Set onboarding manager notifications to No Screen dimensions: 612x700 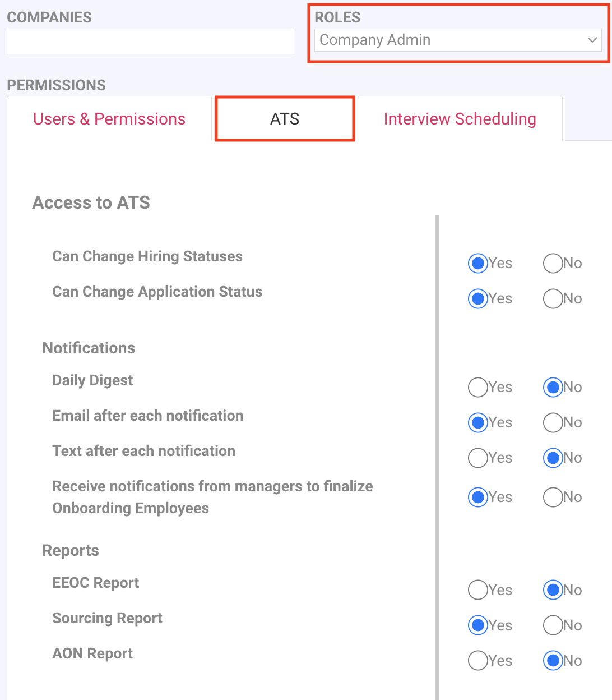click(x=553, y=497)
